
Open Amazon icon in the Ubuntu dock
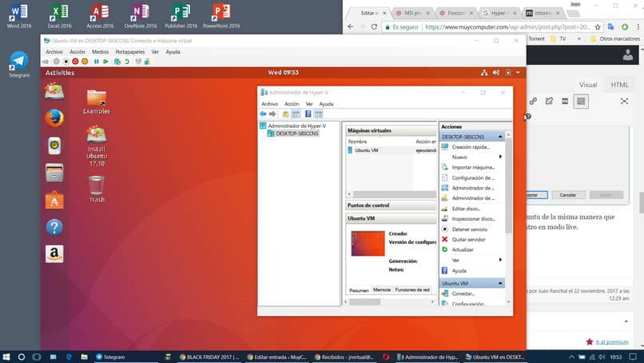click(x=54, y=253)
